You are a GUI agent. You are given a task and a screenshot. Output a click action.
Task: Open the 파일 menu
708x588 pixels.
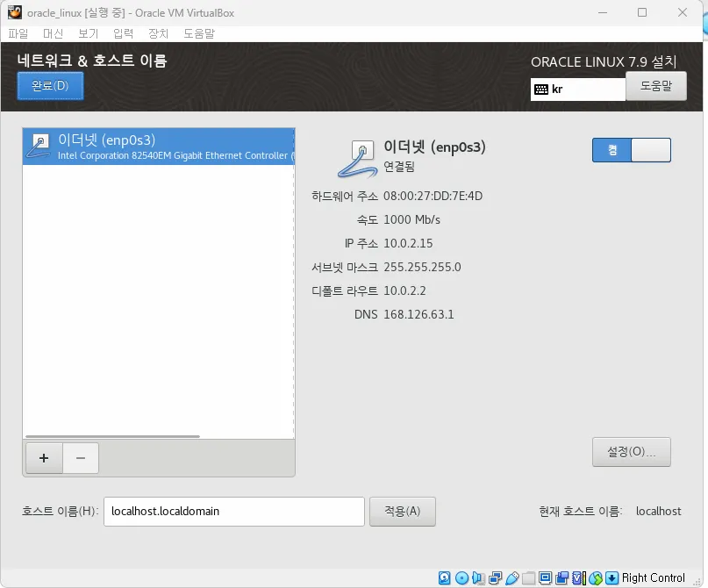[18, 33]
